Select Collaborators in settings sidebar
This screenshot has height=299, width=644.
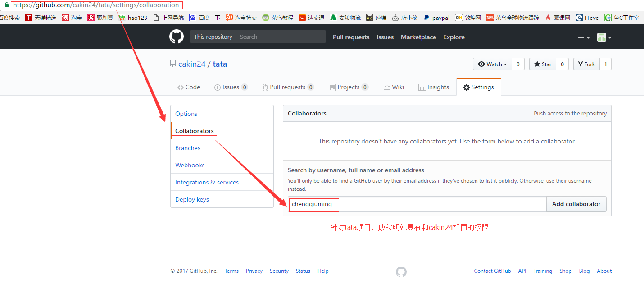pyautogui.click(x=222, y=131)
